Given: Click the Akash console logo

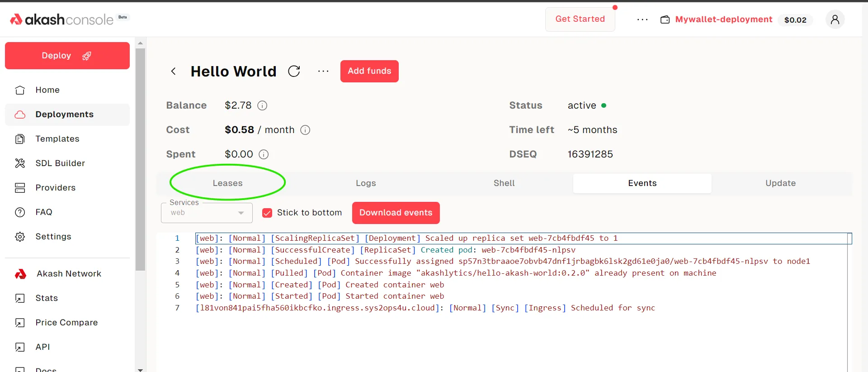Looking at the screenshot, I should pos(62,19).
